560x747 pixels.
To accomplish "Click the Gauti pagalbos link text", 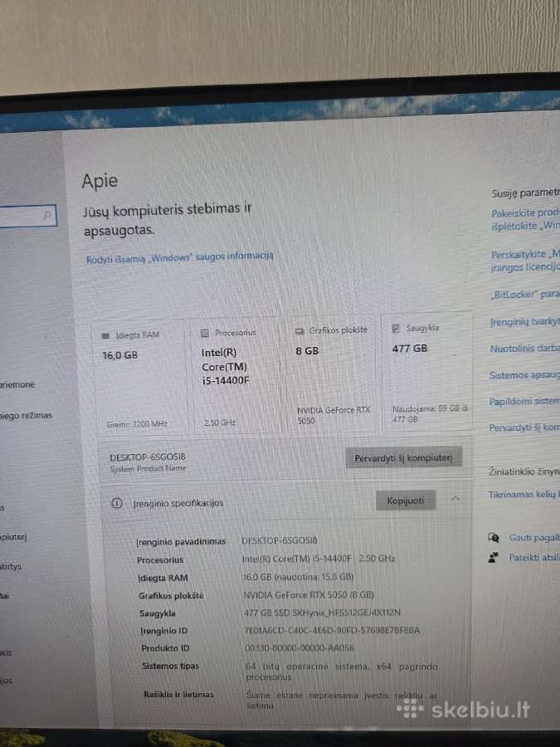I will 534,537.
